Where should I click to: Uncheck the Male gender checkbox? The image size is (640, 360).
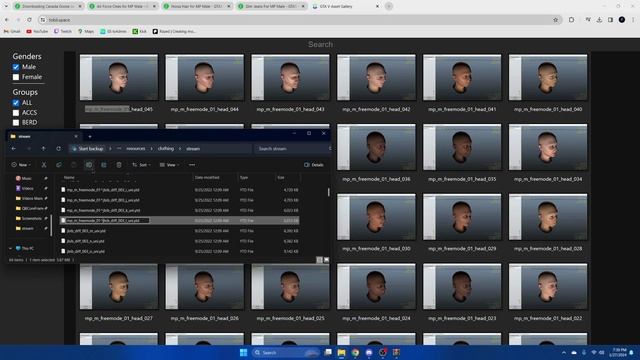16,67
